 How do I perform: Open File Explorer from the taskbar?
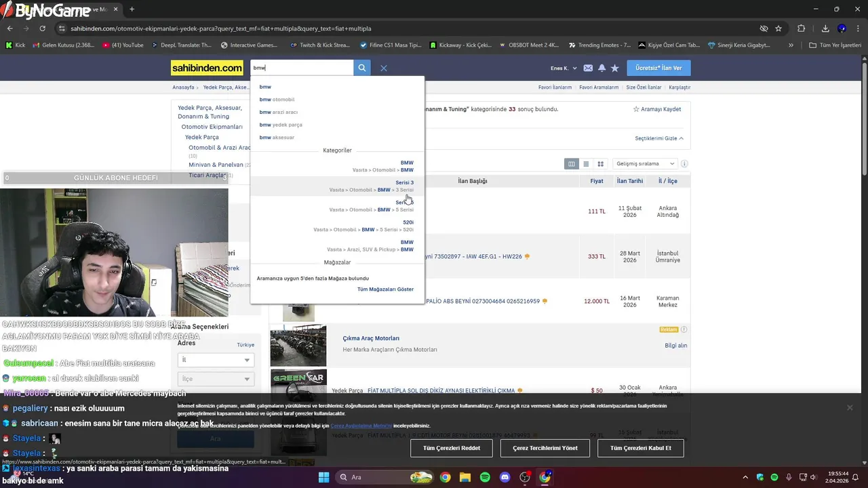(465, 477)
